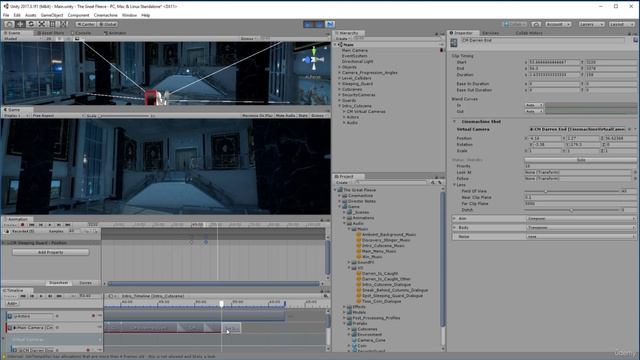The width and height of the screenshot is (640, 360).
Task: Click the record dot on the first timeline track
Action: 93,316
